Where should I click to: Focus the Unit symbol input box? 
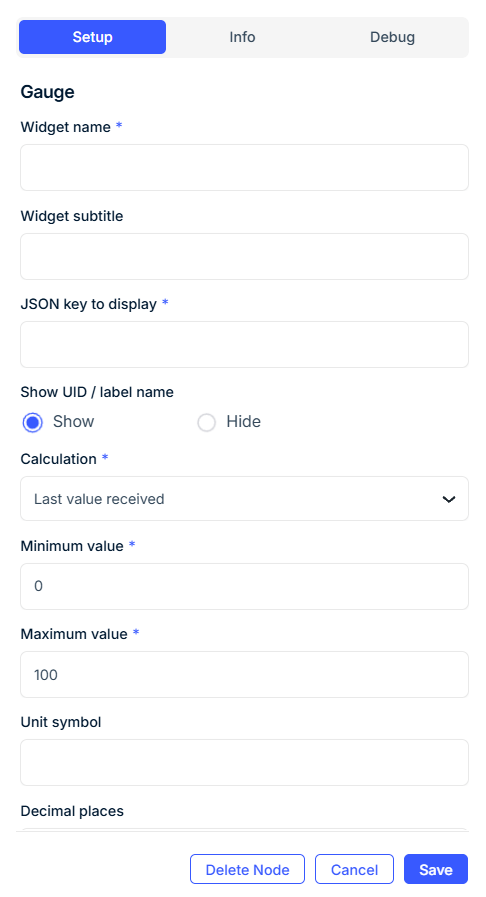coord(244,763)
